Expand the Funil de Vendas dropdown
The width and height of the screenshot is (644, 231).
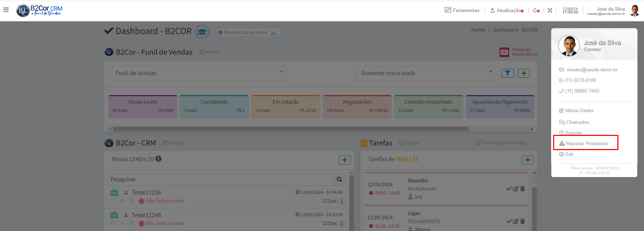[199, 73]
